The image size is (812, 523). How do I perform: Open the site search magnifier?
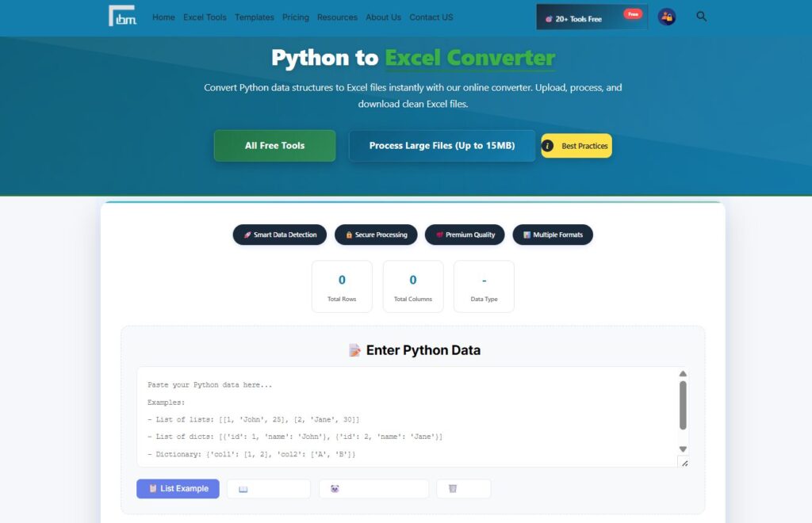tap(701, 16)
